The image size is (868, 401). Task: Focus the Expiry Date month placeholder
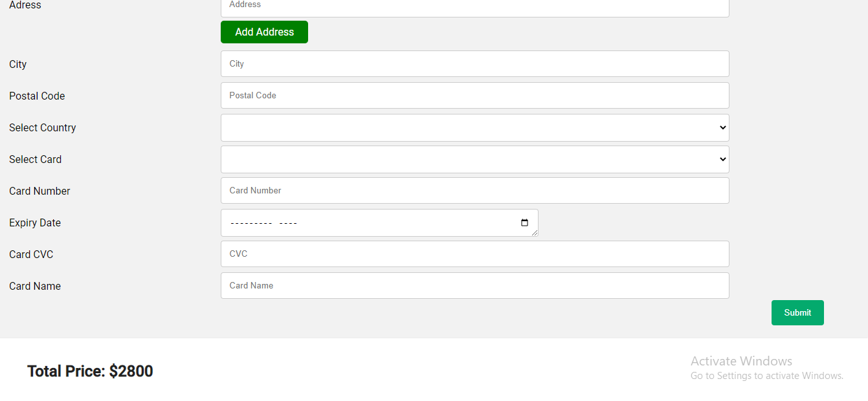click(251, 223)
